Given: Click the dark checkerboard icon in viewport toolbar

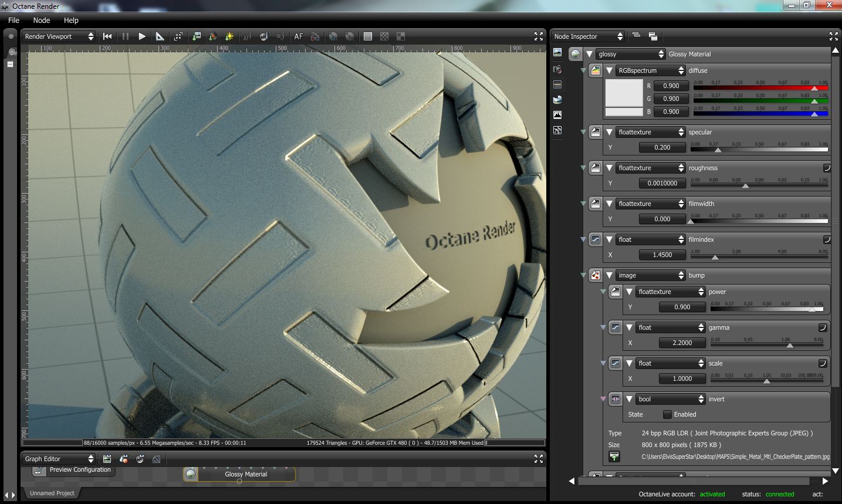Looking at the screenshot, I should [384, 36].
